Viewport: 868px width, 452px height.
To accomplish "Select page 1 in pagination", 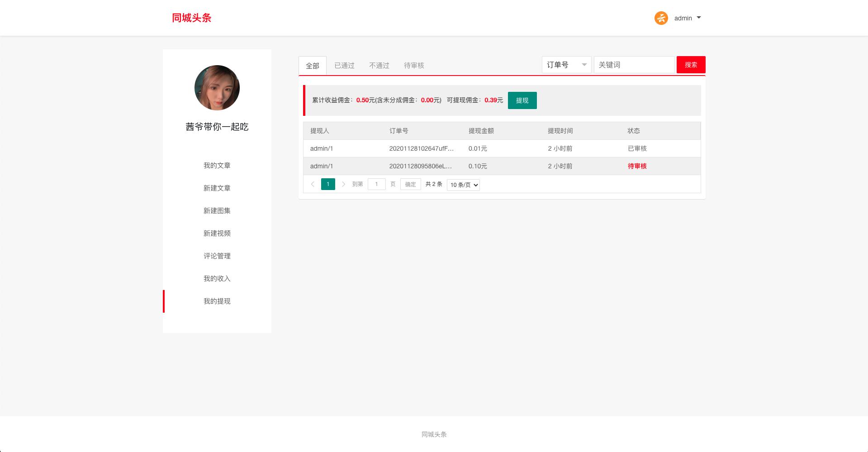I will [328, 184].
